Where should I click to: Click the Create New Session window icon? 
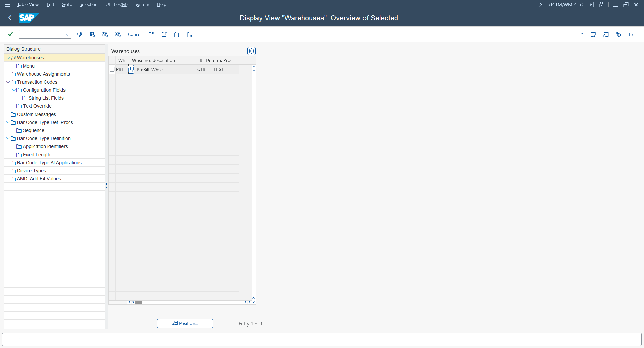pyautogui.click(x=593, y=34)
